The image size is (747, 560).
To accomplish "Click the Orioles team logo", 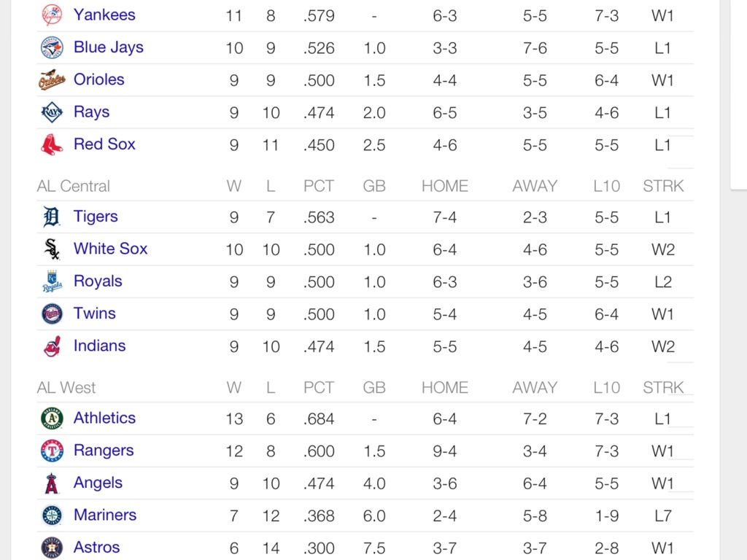I will click(52, 79).
